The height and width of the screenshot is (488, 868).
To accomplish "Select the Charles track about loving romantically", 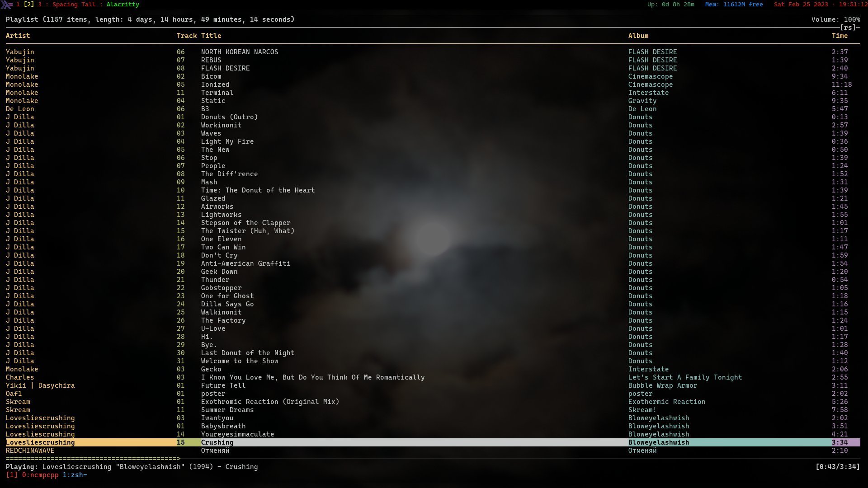I will (433, 377).
